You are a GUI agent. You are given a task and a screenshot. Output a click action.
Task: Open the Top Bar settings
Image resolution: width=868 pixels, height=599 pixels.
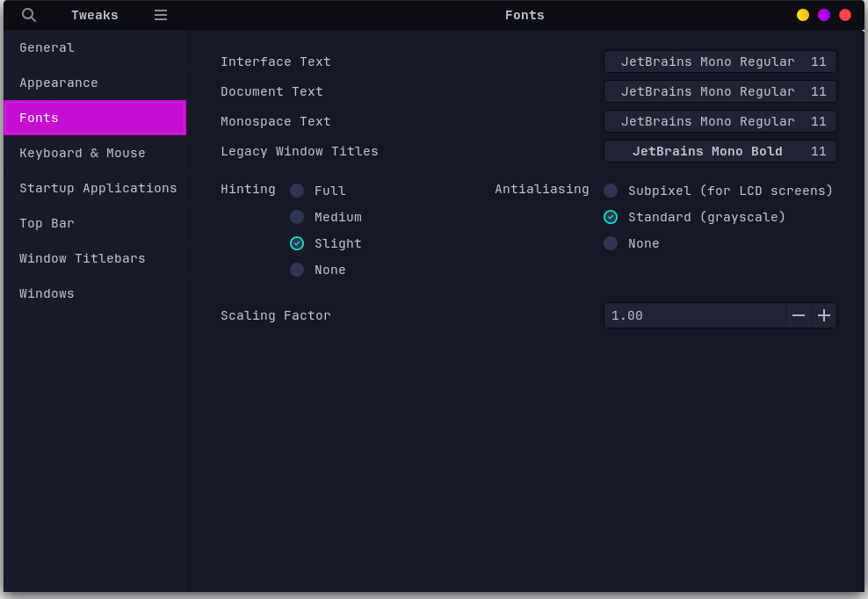point(47,223)
